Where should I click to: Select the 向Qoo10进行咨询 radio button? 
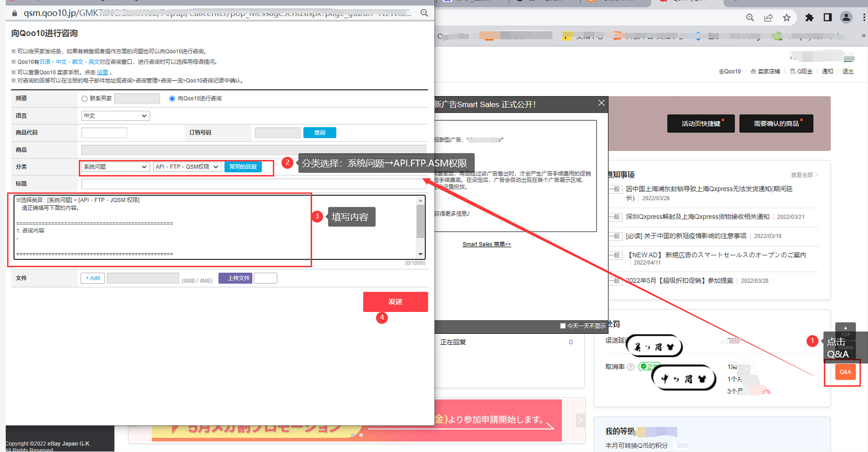(x=172, y=98)
